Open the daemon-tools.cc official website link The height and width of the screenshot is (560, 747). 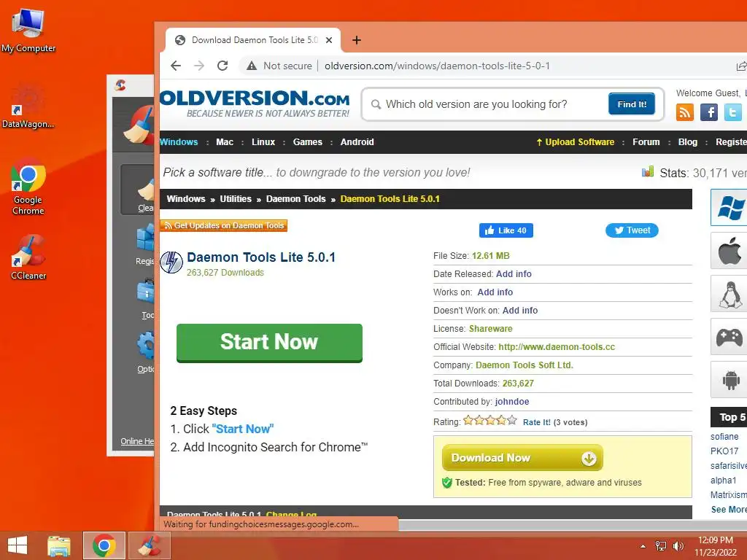[x=557, y=347]
